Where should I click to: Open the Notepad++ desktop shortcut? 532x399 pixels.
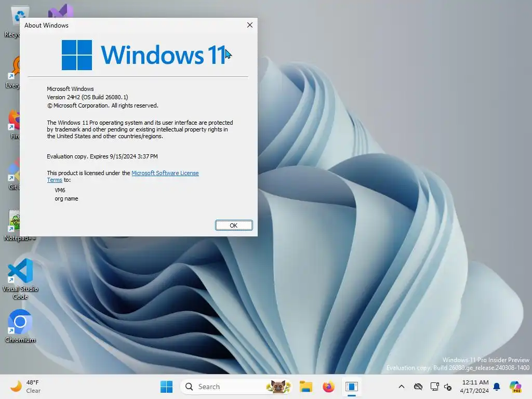click(x=14, y=225)
